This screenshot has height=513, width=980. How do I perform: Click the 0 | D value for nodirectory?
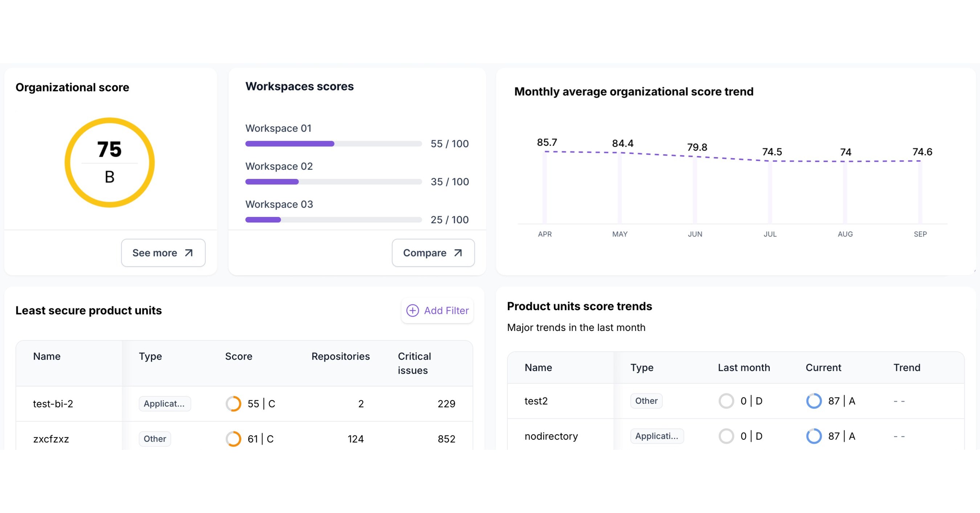point(751,436)
